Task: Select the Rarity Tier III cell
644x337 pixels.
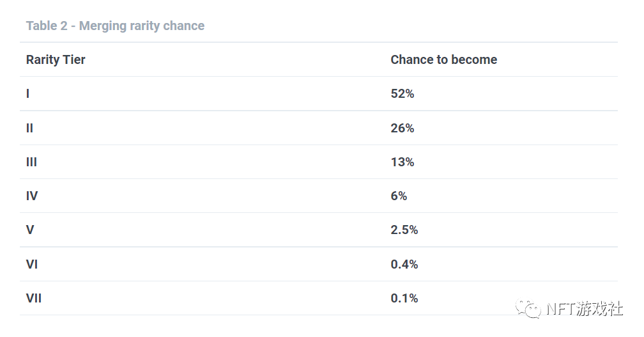Action: pos(32,162)
